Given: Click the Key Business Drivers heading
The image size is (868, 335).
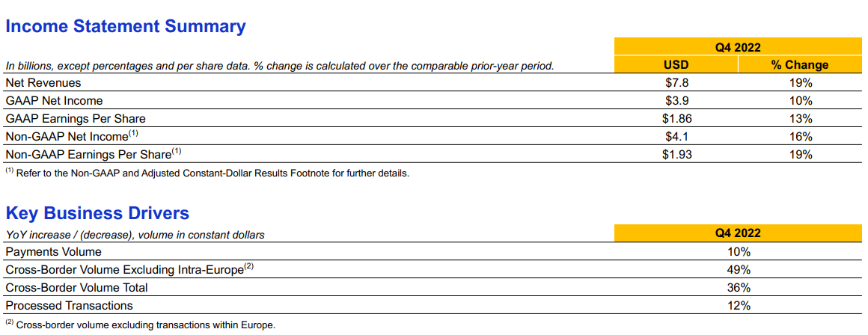Looking at the screenshot, I should coord(97,213).
